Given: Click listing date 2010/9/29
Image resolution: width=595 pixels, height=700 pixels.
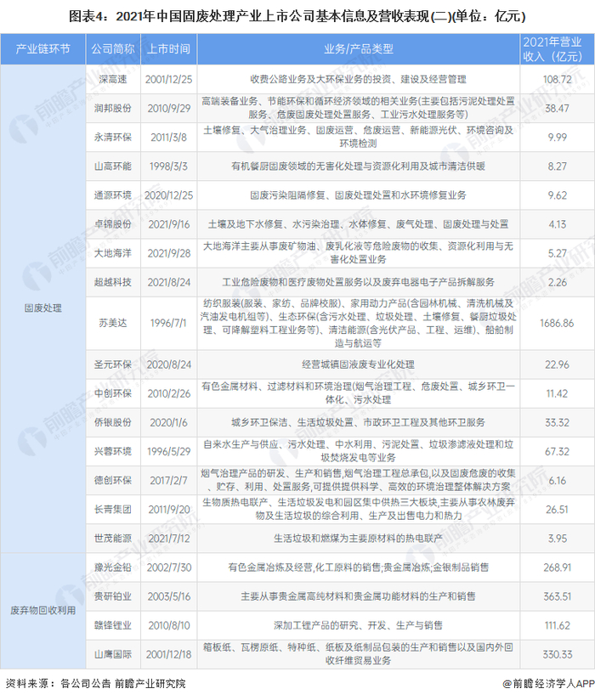Looking at the screenshot, I should (169, 109).
